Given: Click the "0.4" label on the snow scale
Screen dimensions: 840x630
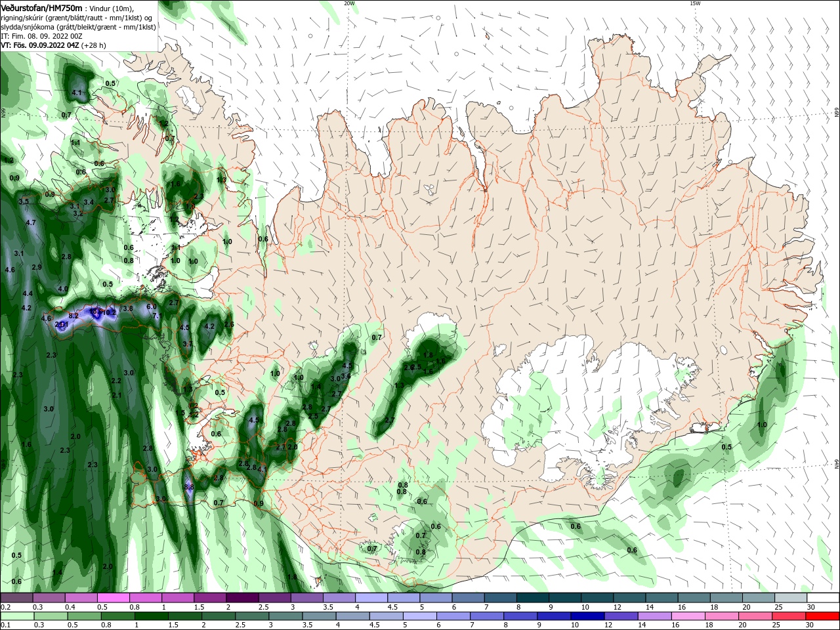Looking at the screenshot, I should pos(70,607).
